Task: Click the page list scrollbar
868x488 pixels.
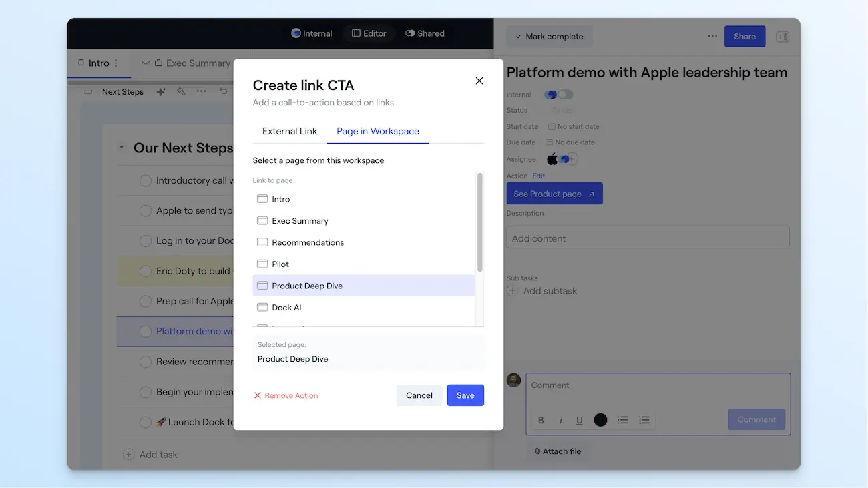Action: (480, 222)
